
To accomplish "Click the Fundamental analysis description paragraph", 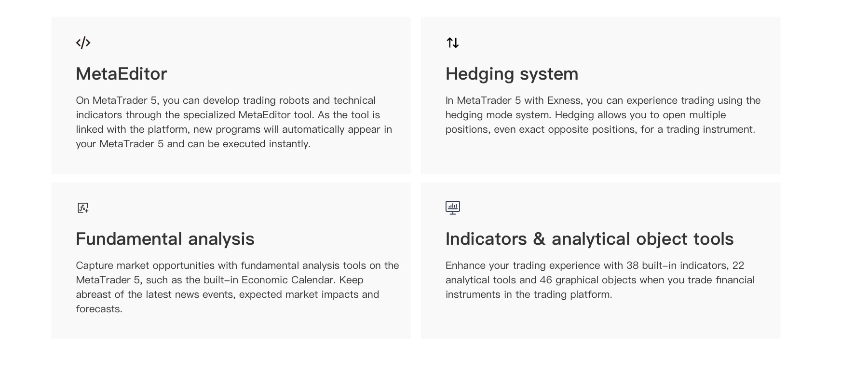I will [237, 287].
